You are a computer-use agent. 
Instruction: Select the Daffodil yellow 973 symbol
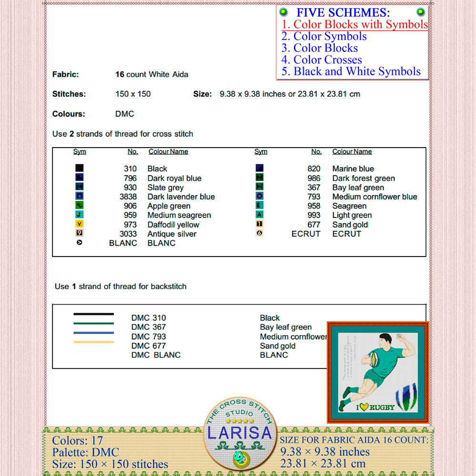coord(79,224)
